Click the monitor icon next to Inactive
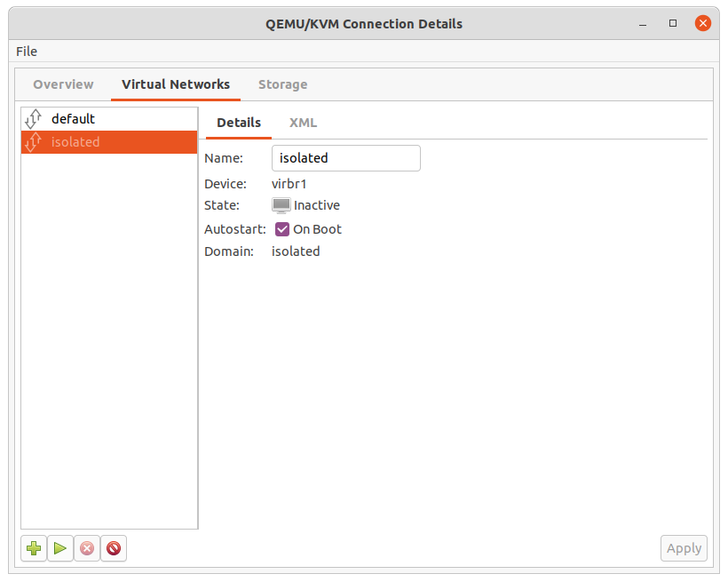The width and height of the screenshot is (728, 582). (281, 205)
